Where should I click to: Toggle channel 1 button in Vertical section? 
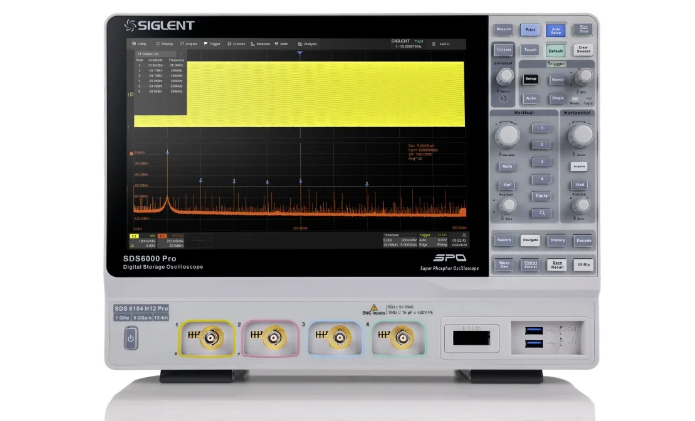point(541,129)
